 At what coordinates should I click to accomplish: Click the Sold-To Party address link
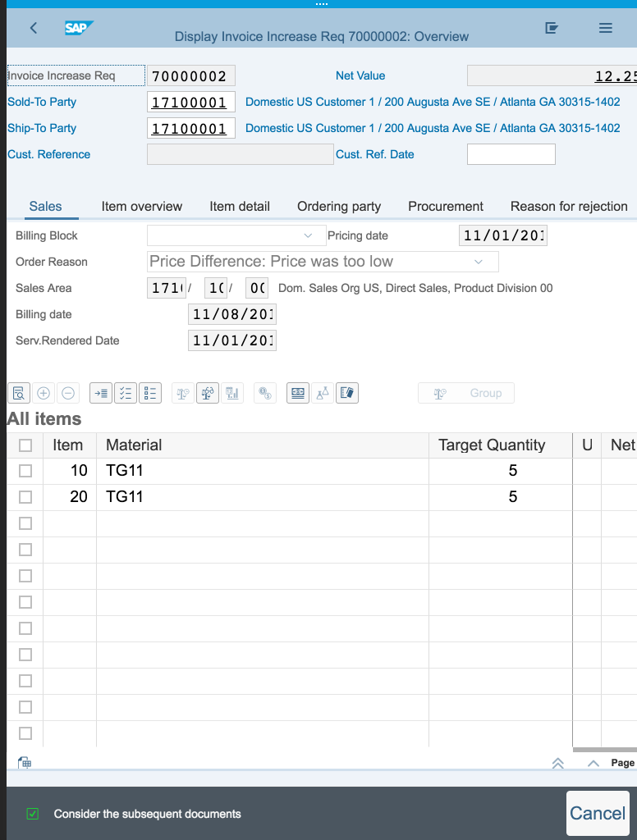(x=433, y=102)
